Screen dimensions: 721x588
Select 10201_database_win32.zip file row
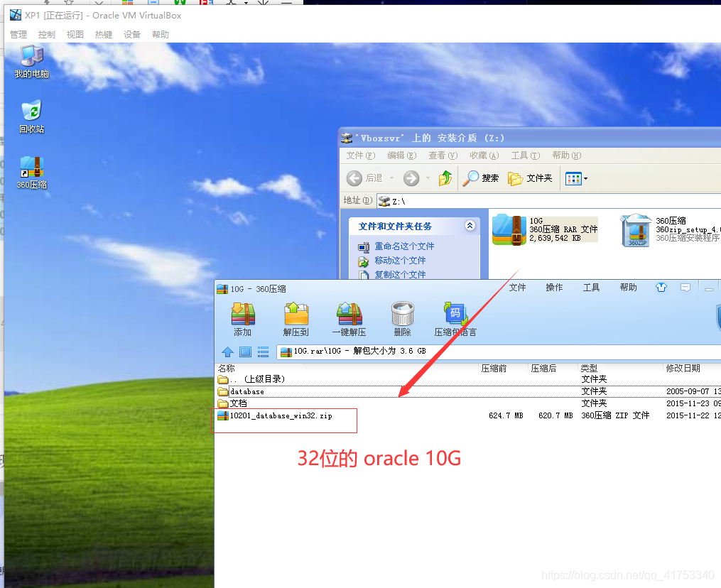point(469,415)
